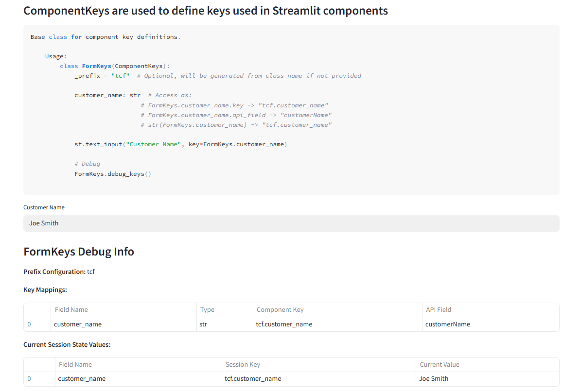The height and width of the screenshot is (392, 563).
Task: Click 'customer_name' cell in Session State table
Action: [x=138, y=379]
